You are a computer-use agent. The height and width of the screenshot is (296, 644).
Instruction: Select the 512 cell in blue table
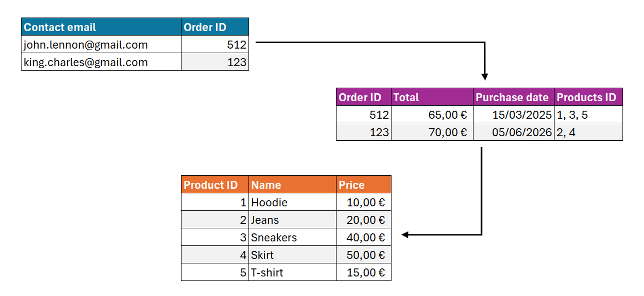(x=214, y=45)
